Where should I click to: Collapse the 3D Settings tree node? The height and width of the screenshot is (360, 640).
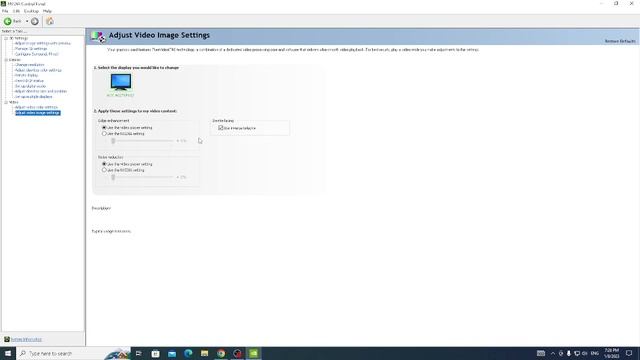(x=6, y=38)
